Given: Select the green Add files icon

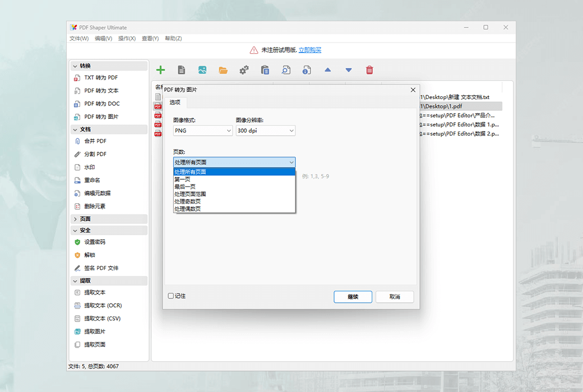Looking at the screenshot, I should [160, 69].
